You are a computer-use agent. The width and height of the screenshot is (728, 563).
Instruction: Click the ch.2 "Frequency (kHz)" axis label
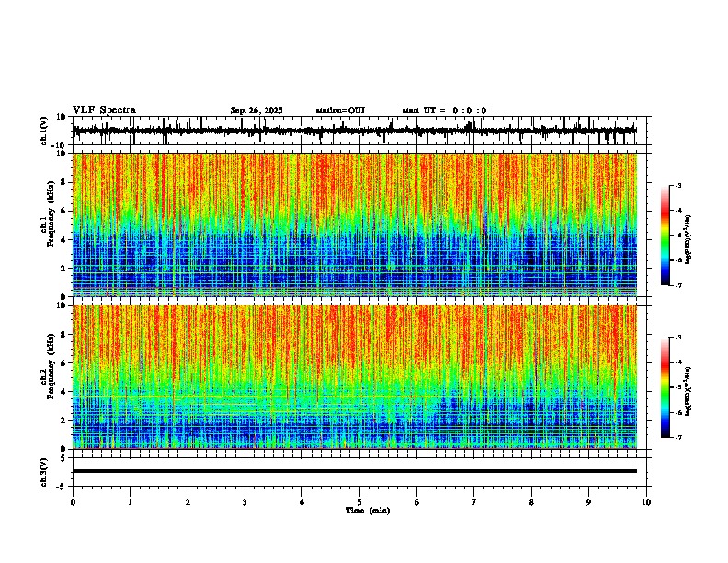pos(51,366)
